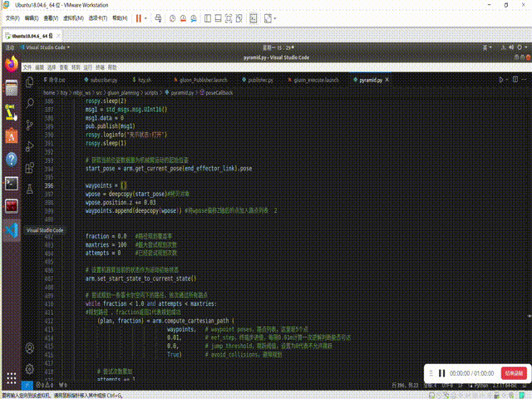Open the Help icon in the dock

[12, 158]
